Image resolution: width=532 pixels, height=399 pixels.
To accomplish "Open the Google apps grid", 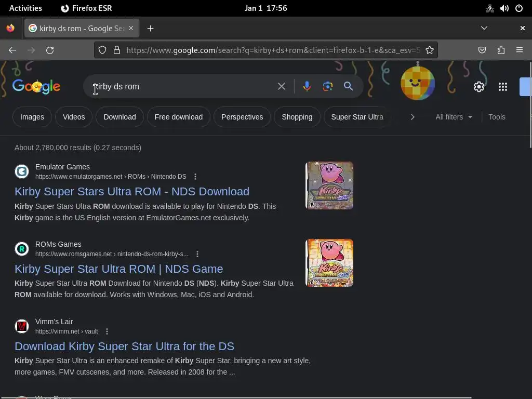I will click(503, 87).
